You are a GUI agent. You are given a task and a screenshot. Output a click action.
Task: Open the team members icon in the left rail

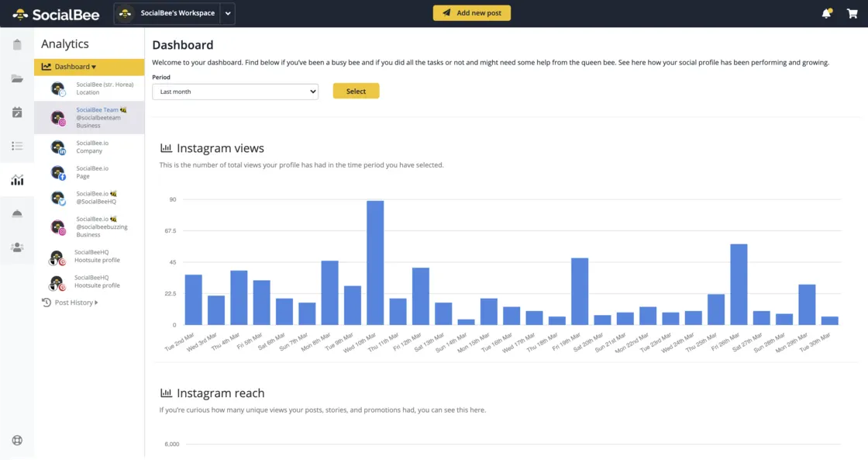pyautogui.click(x=17, y=247)
